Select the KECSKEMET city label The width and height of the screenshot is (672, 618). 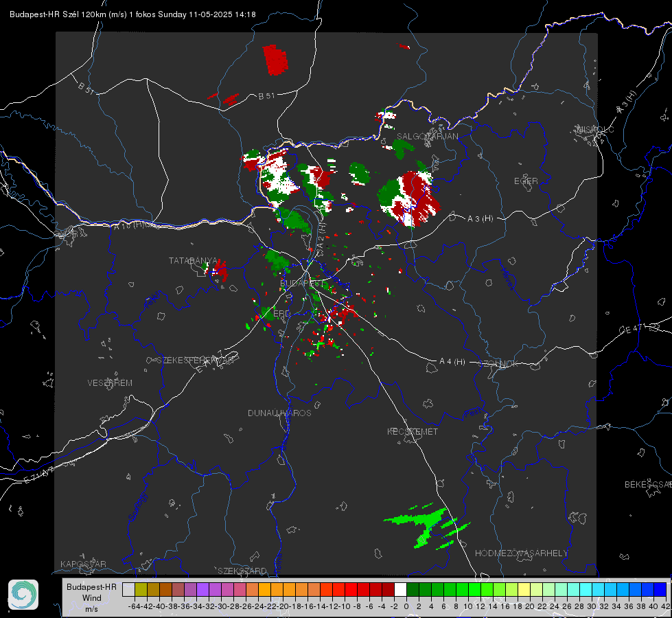(413, 432)
